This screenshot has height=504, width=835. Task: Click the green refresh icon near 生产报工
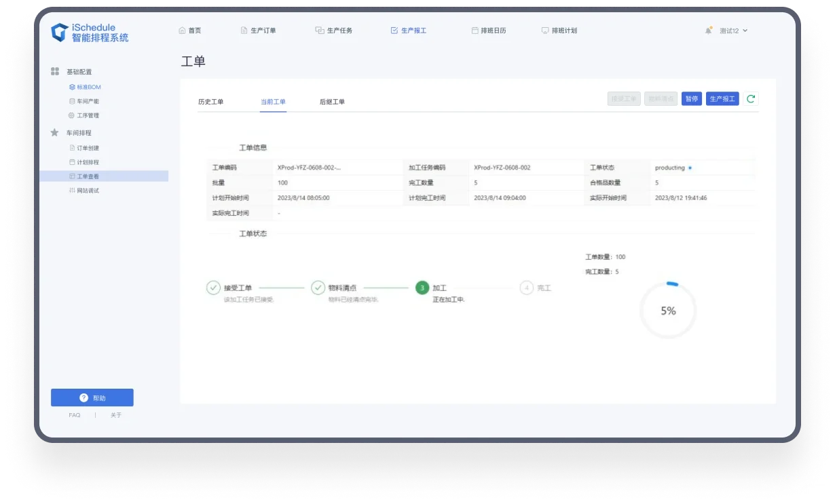pos(750,98)
